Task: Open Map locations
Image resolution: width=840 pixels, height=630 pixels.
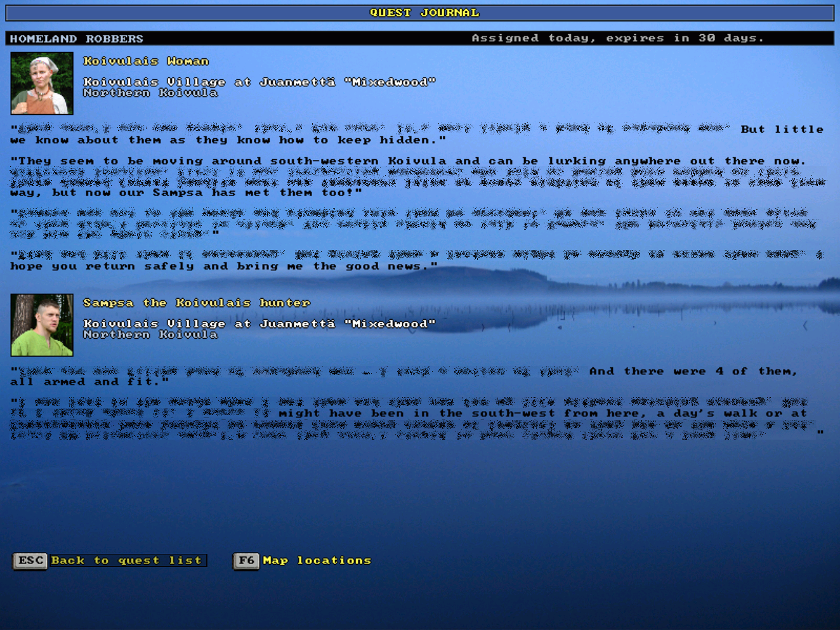Action: pyautogui.click(x=317, y=561)
